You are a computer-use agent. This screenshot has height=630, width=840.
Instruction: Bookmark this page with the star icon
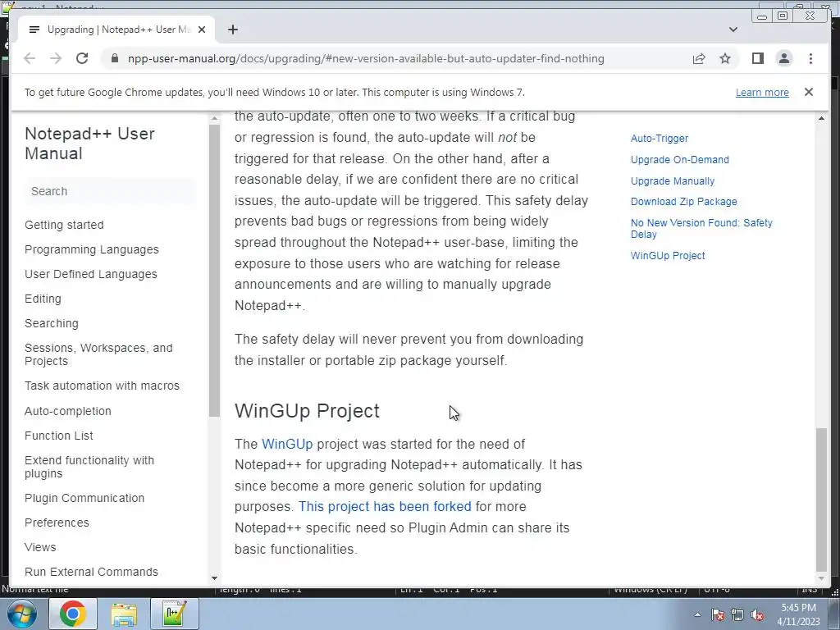[x=725, y=58]
